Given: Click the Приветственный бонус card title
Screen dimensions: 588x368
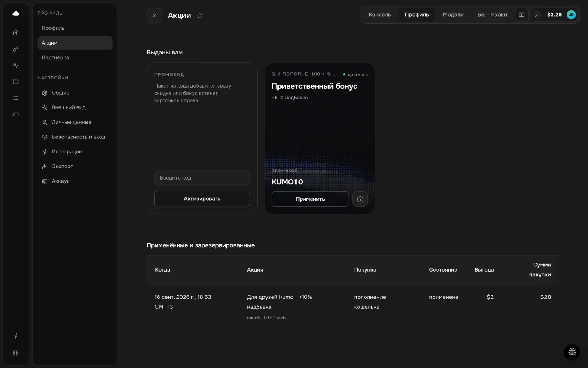Looking at the screenshot, I should (x=314, y=86).
